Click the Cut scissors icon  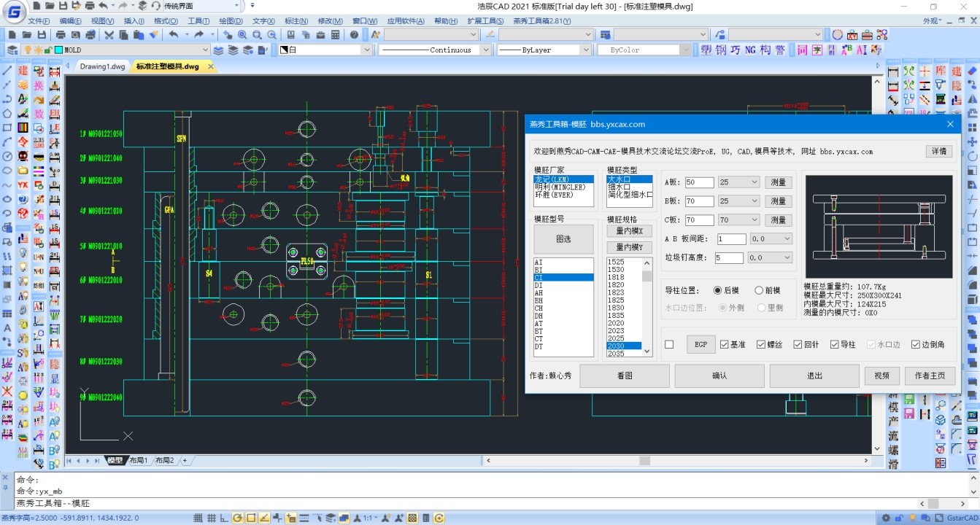coord(109,34)
